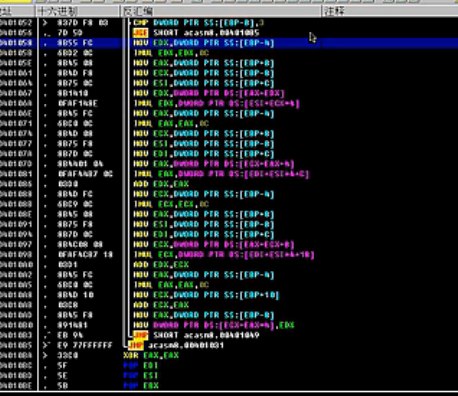Screen dimensions: 458x396
Task: Select the POP EDI instruction
Action: 141,365
